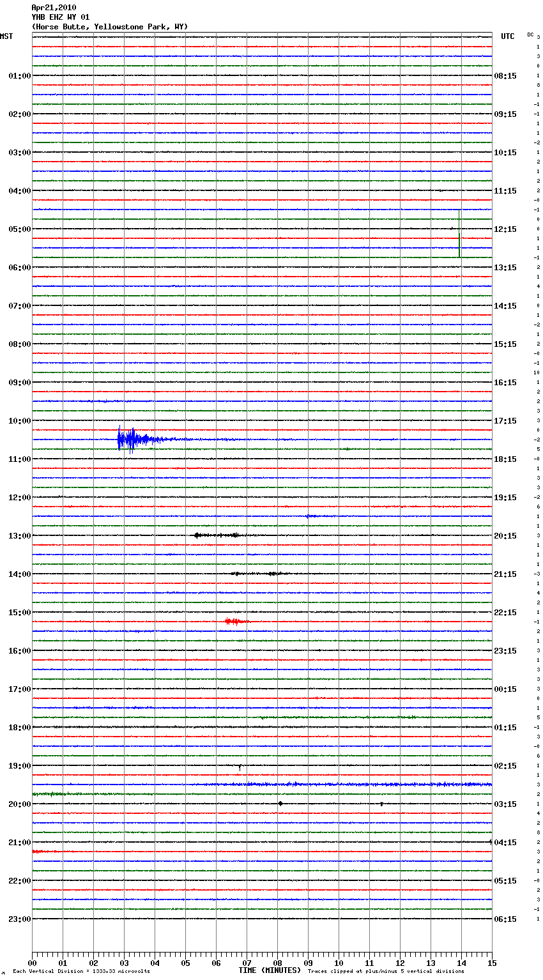Select the 11:00 MST time label
Viewport: 543px width, 980px height.
pos(20,459)
